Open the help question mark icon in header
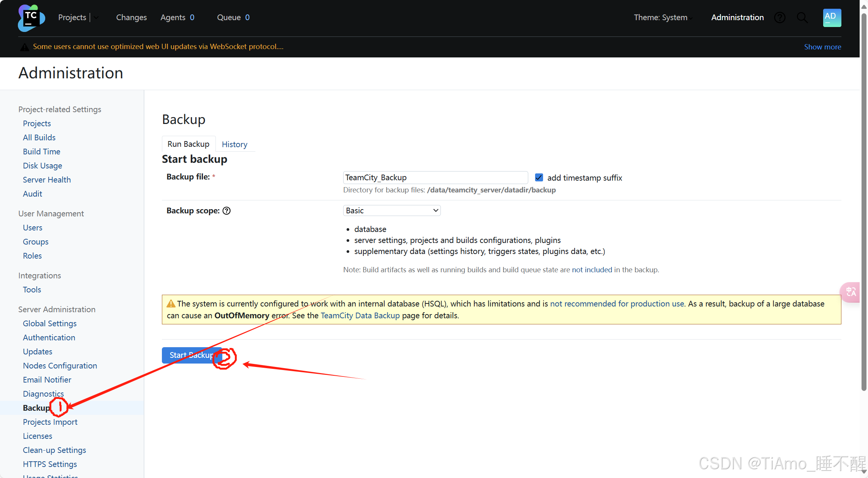The width and height of the screenshot is (868, 478). pyautogui.click(x=780, y=17)
